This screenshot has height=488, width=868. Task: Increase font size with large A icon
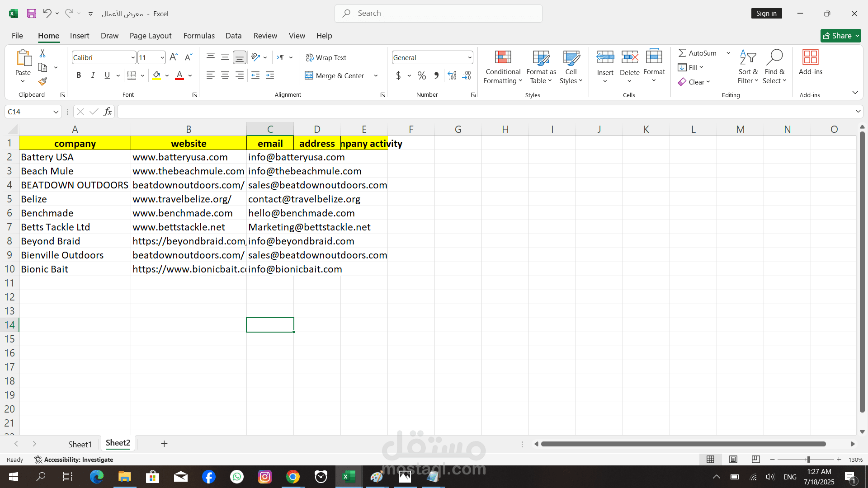[174, 57]
